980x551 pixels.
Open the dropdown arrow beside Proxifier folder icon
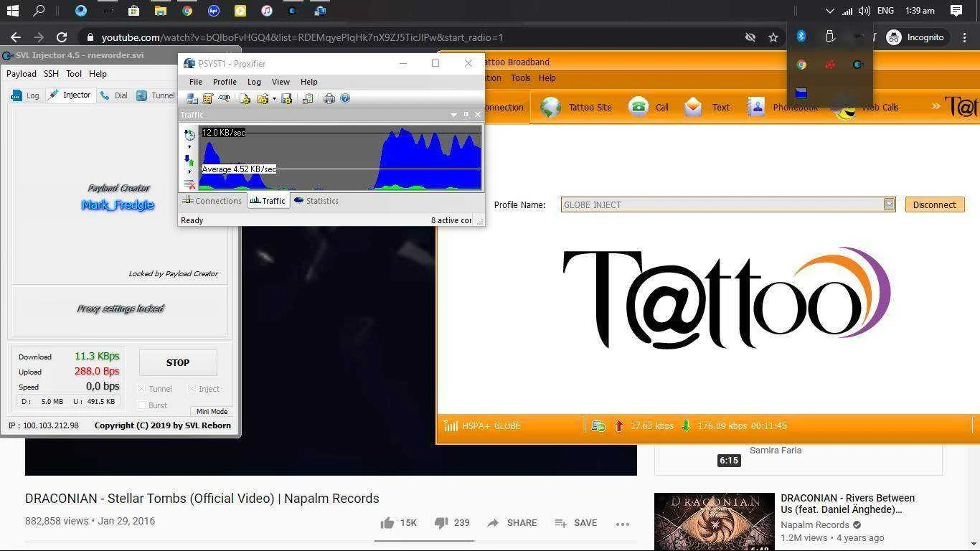(274, 99)
